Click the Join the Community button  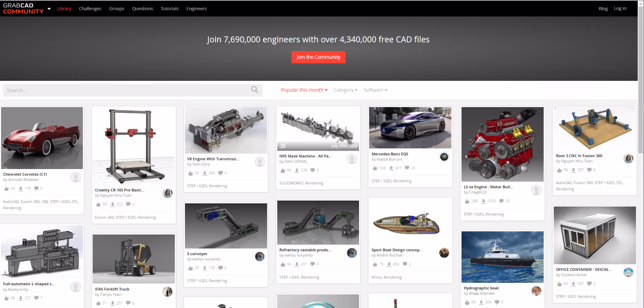pos(318,57)
